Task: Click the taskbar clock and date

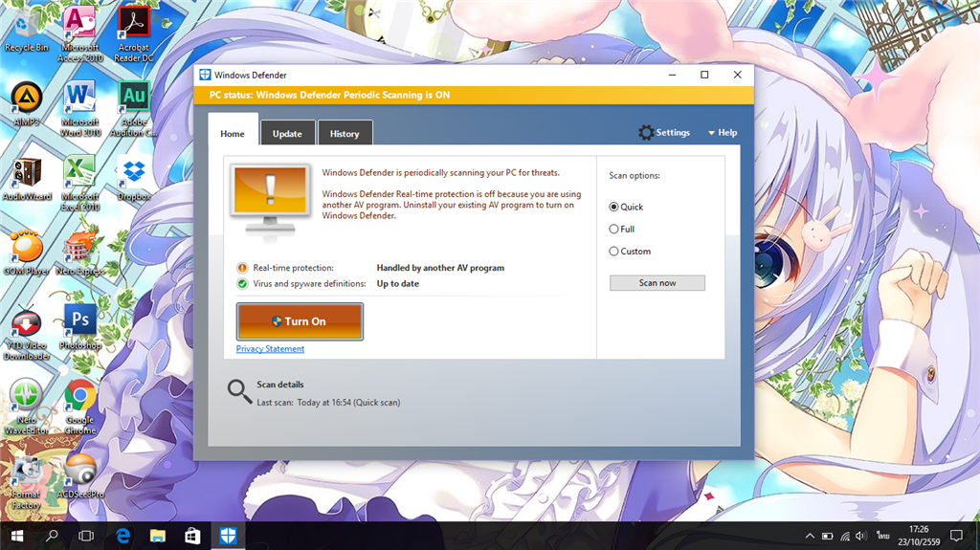Action: click(x=919, y=536)
